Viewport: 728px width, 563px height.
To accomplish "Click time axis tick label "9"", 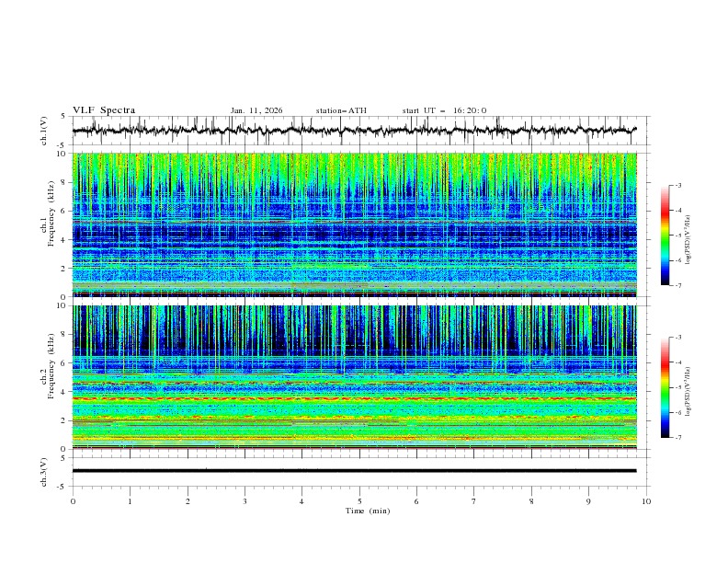I will click(x=588, y=501).
